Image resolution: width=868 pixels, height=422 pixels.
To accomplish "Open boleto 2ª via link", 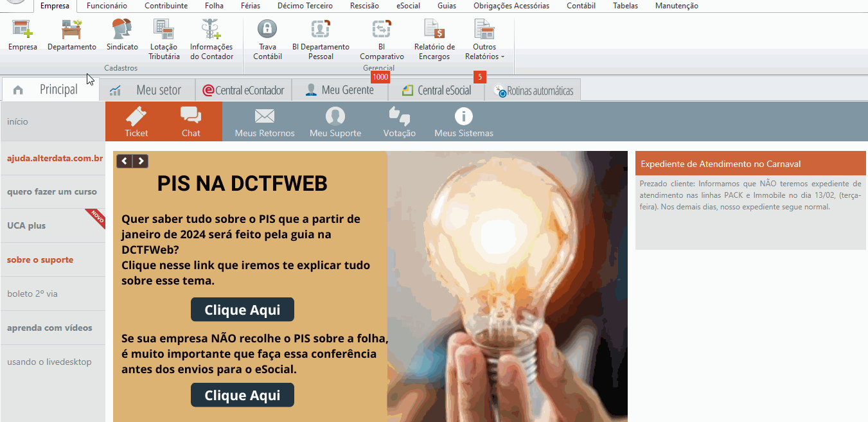I will [x=53, y=294].
